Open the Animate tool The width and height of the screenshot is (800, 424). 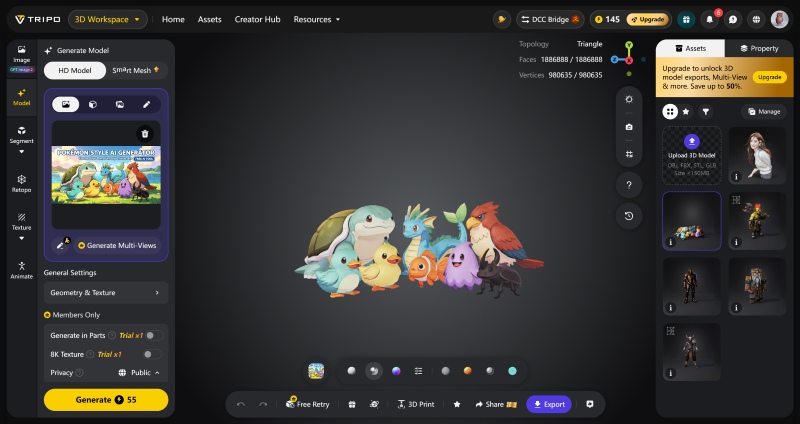[21, 270]
